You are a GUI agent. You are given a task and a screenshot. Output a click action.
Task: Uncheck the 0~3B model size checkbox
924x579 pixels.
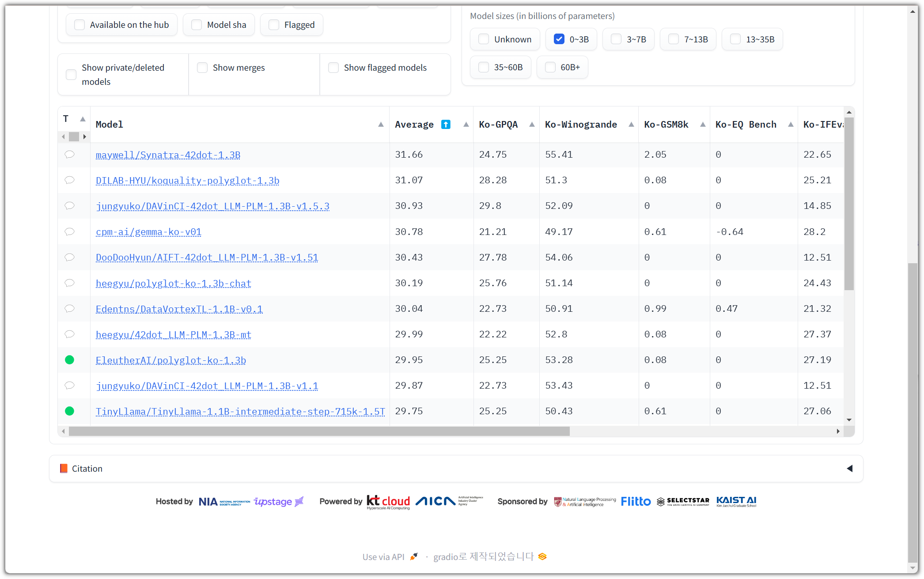(x=559, y=39)
